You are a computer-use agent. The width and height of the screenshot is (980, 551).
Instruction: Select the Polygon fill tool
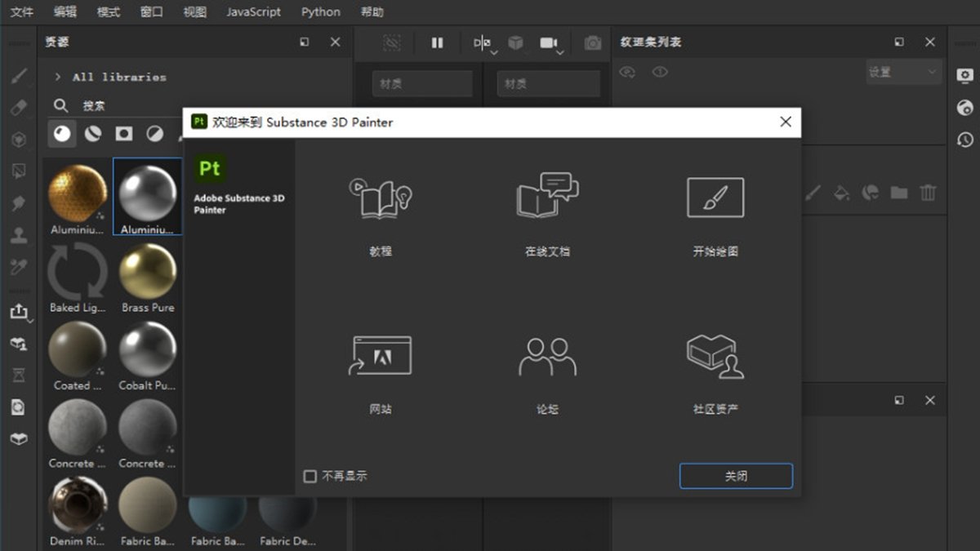tap(19, 171)
